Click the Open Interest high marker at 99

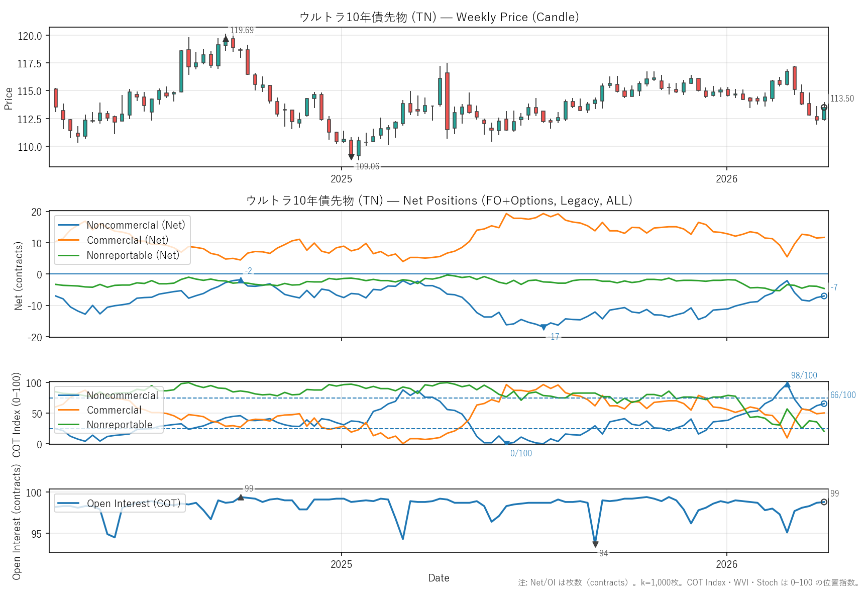tap(241, 497)
